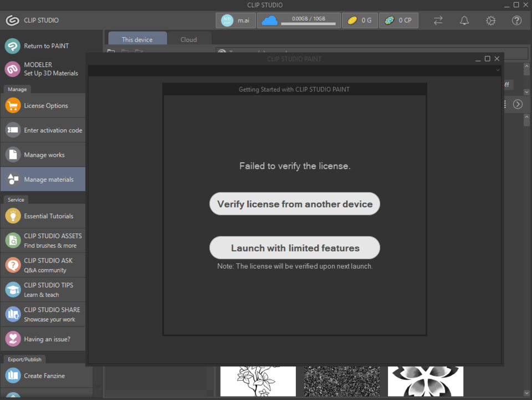Open Essential Tutorials
Viewport: 532px width, 400px height.
[x=43, y=216]
